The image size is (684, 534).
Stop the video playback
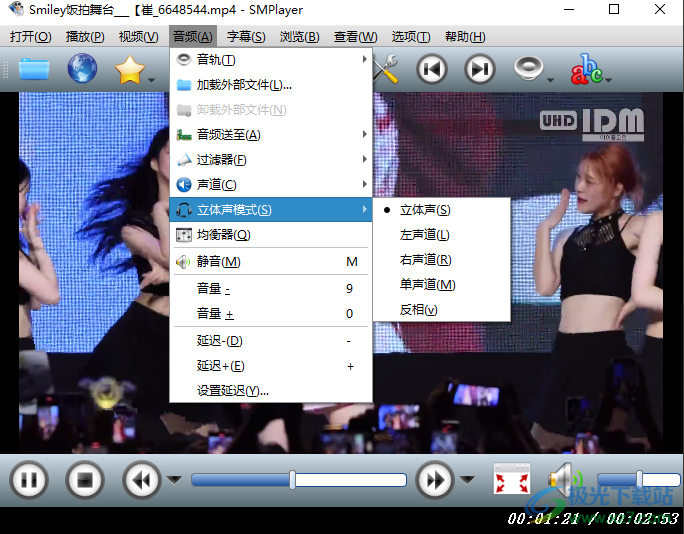tap(85, 480)
